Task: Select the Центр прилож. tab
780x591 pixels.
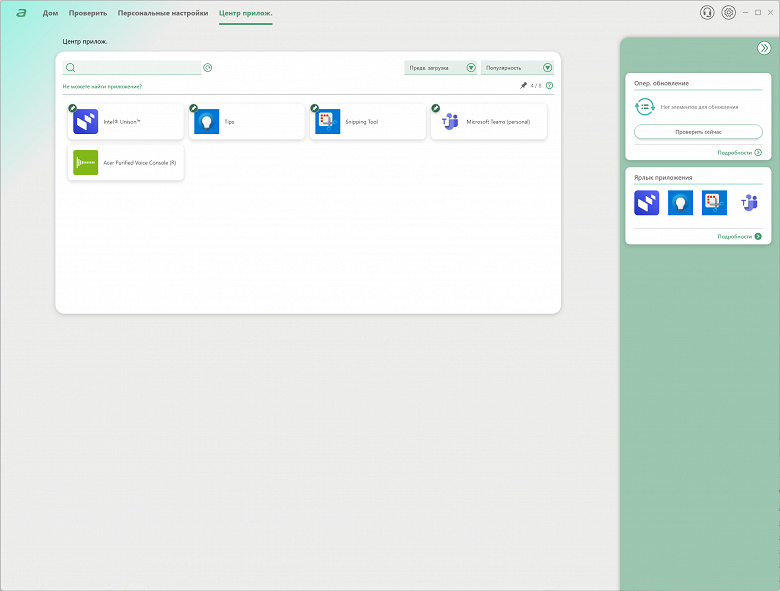Action: (x=246, y=13)
